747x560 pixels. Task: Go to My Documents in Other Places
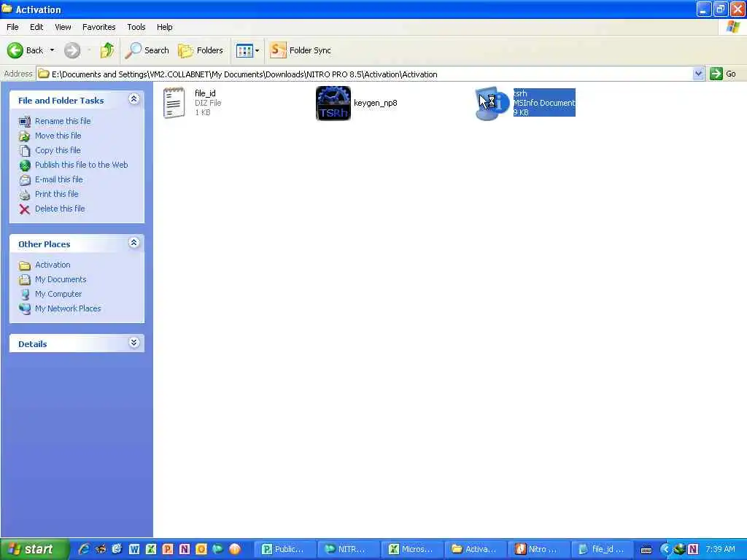coord(61,279)
